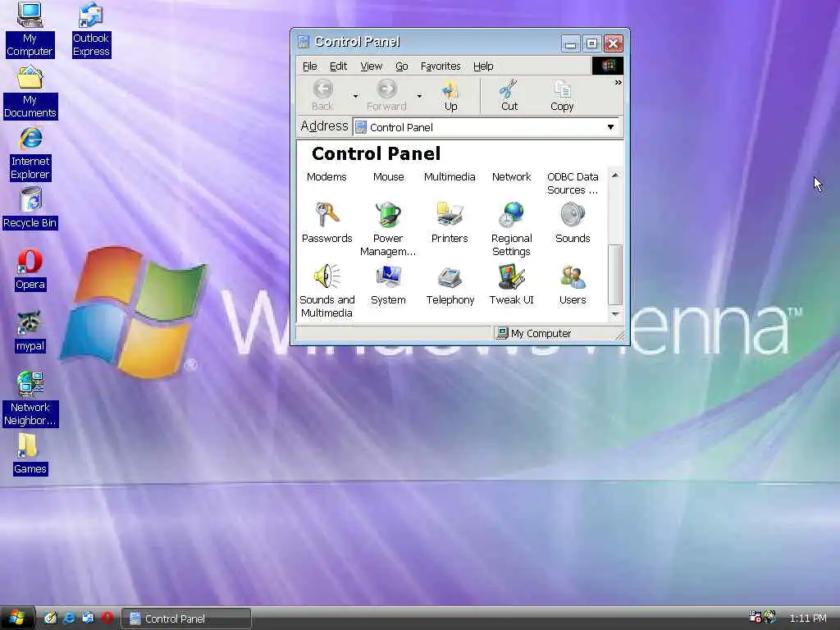
Task: Open the Edit menu
Action: click(338, 66)
